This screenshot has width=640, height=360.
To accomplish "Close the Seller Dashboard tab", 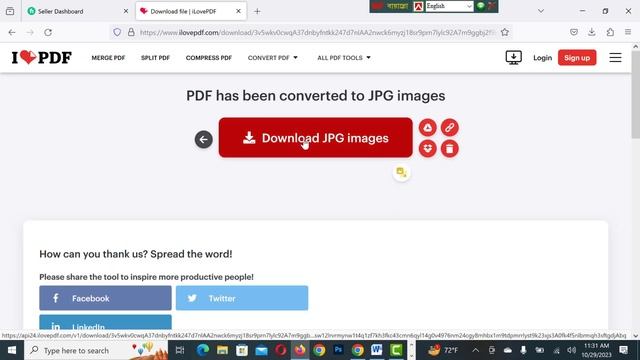I will point(126,11).
